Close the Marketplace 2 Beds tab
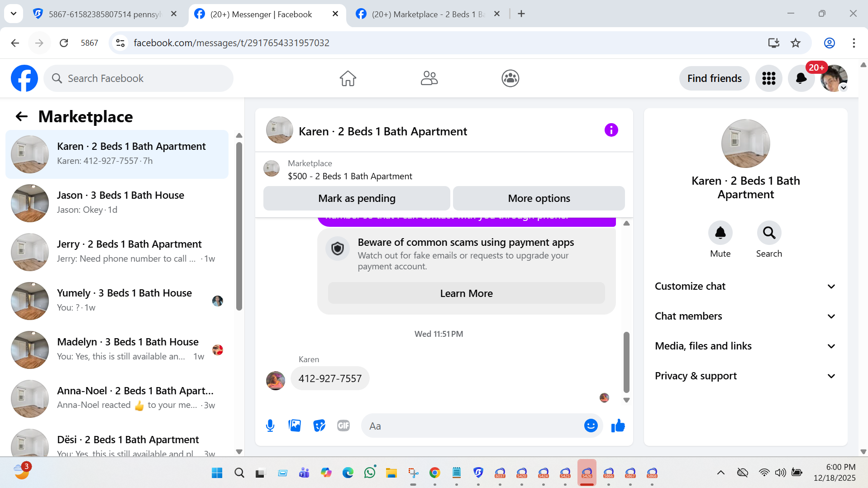This screenshot has width=868, height=488. 496,14
